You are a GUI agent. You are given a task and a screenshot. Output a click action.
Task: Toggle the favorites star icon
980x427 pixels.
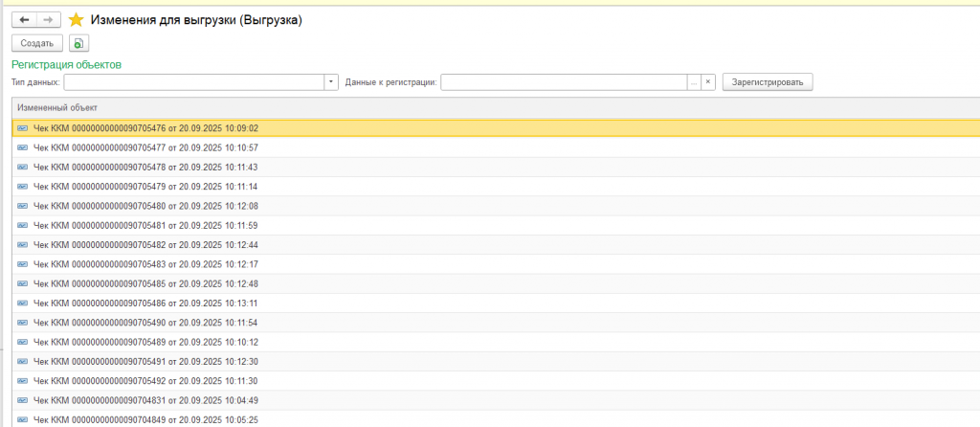click(x=77, y=20)
